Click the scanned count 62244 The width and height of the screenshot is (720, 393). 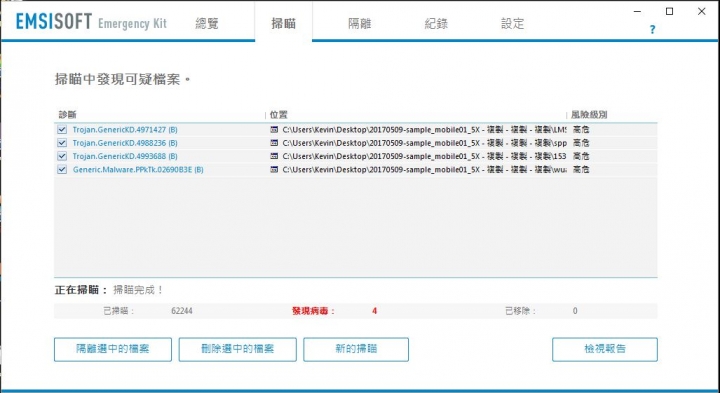182,311
